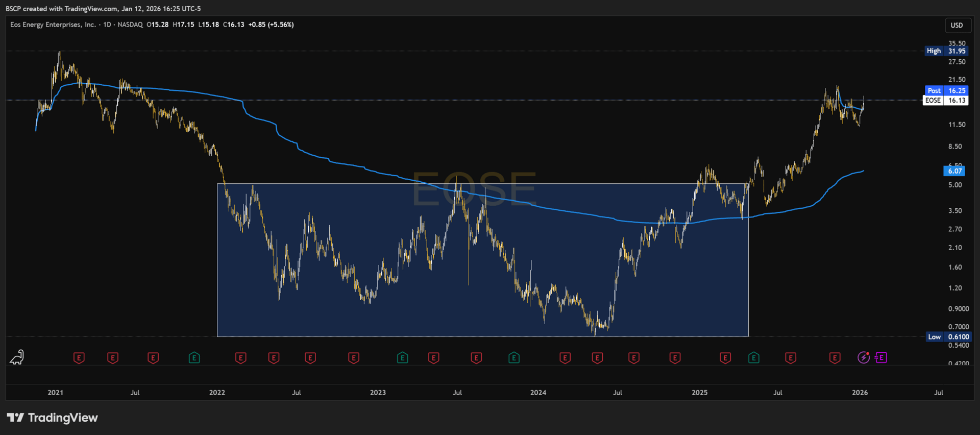
Task: Select the red earnings marker just before Jul 2024
Action: click(x=597, y=358)
